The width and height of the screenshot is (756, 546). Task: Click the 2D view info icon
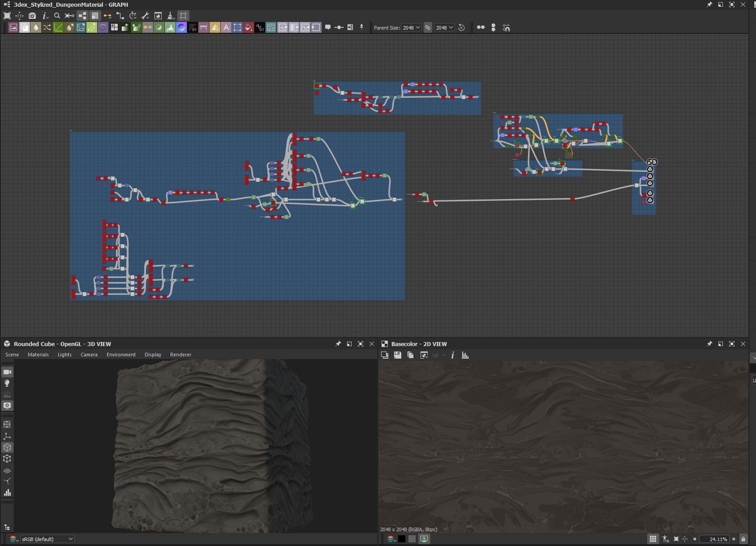pos(453,355)
